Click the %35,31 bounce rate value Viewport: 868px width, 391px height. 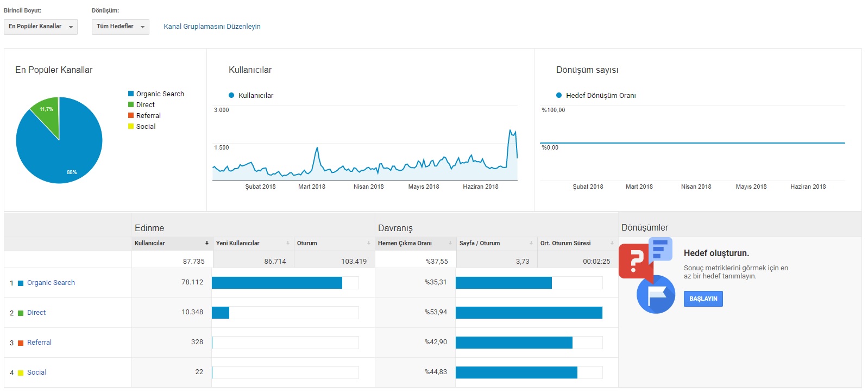point(436,282)
